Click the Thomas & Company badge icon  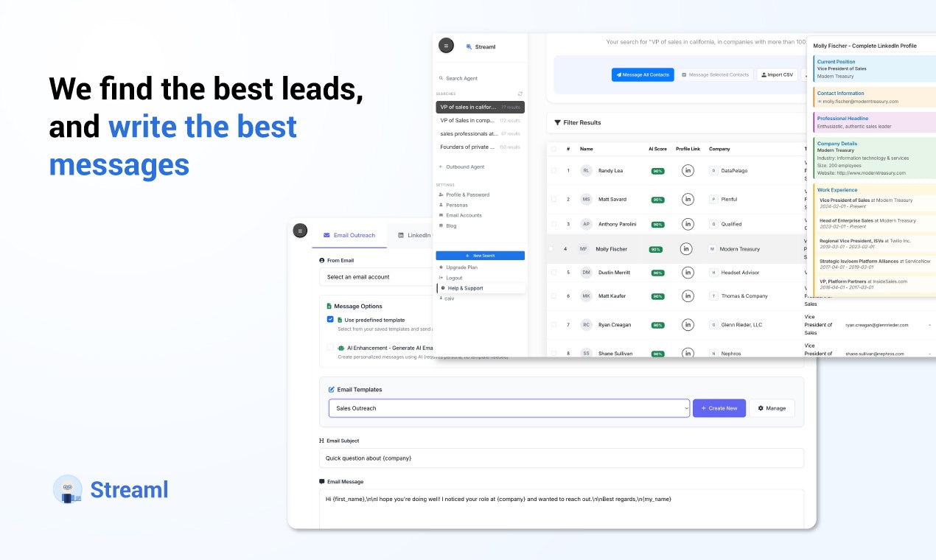713,295
